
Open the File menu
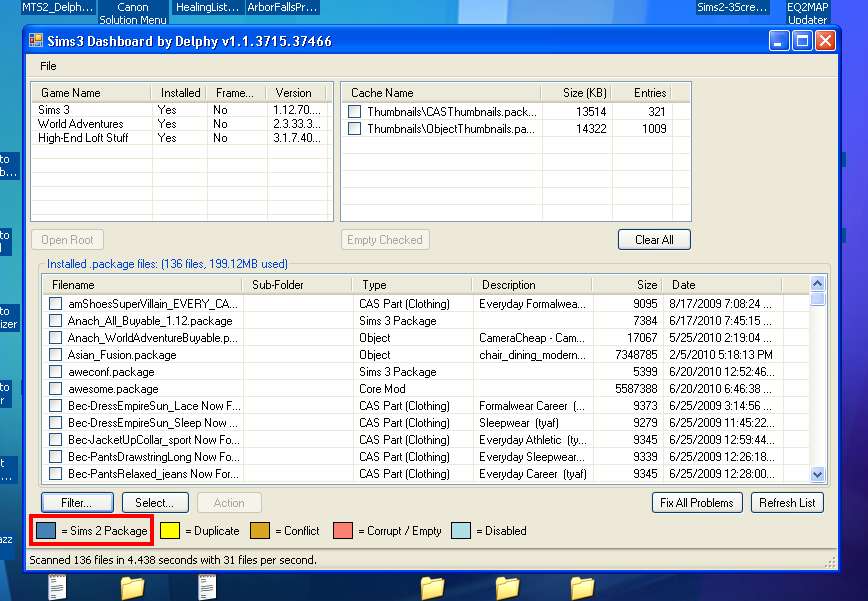coord(48,66)
